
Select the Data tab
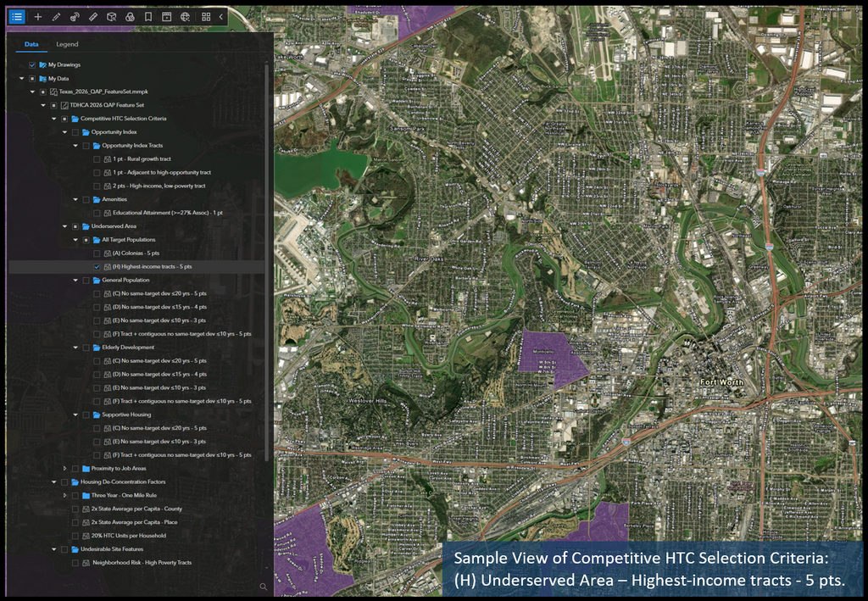point(31,44)
